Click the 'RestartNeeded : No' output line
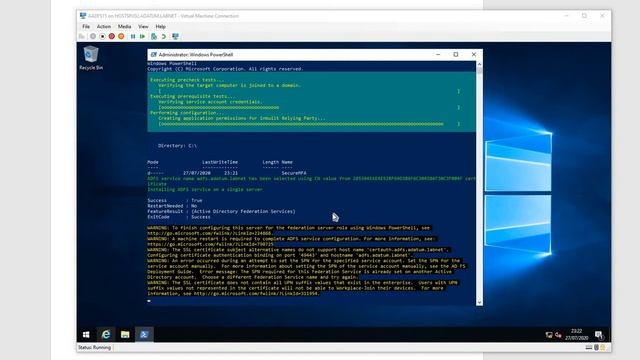 point(172,206)
